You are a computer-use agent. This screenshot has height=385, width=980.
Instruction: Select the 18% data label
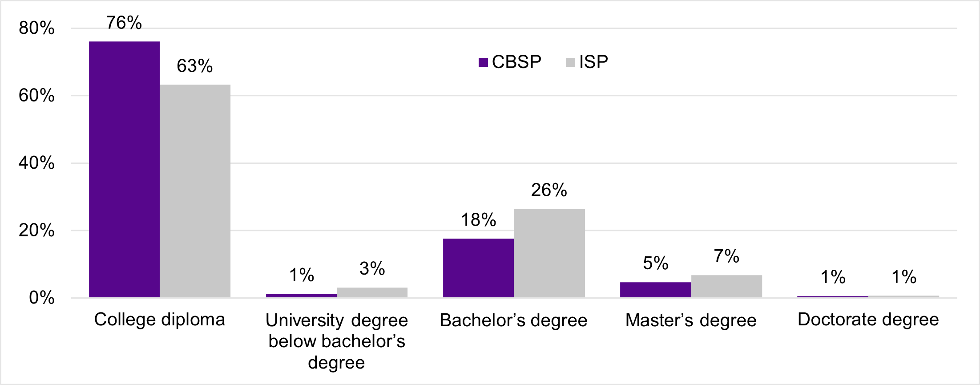pos(478,220)
